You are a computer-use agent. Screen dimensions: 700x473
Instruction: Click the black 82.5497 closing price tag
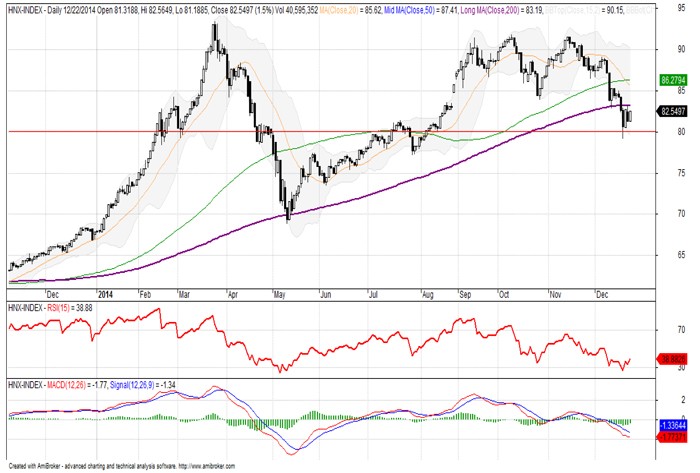[672, 111]
